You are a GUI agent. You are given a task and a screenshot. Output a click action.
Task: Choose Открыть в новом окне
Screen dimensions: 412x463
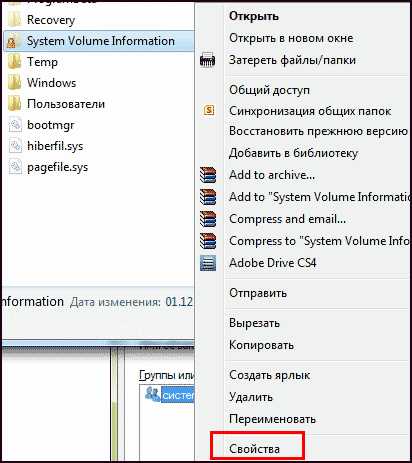pyautogui.click(x=291, y=38)
